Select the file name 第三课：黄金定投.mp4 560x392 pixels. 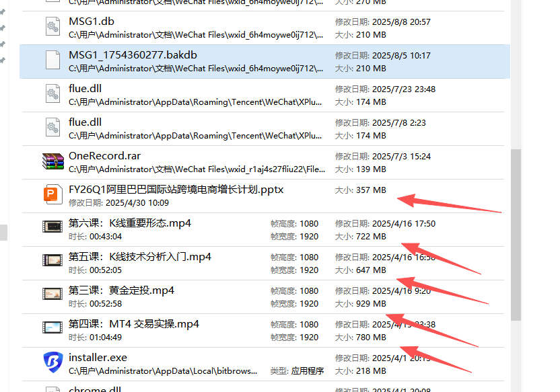(x=121, y=290)
